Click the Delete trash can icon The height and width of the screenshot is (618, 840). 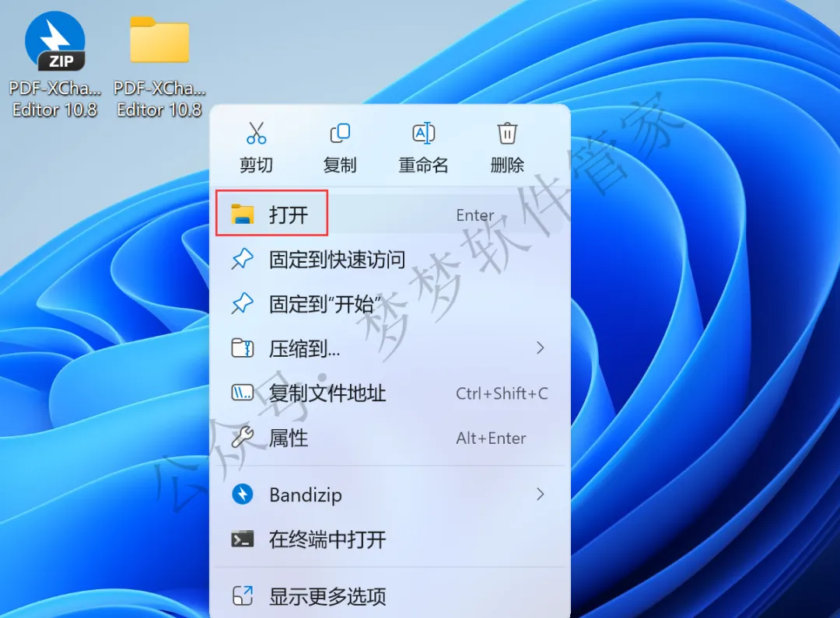[x=507, y=133]
